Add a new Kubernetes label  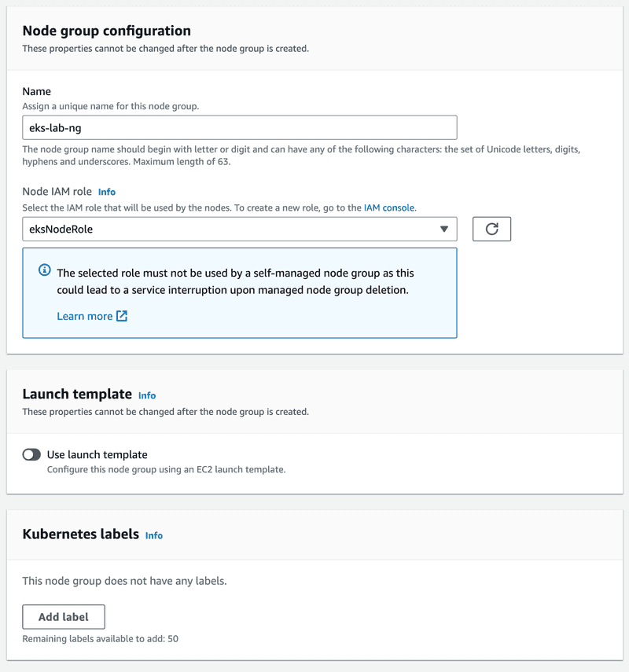(x=64, y=617)
